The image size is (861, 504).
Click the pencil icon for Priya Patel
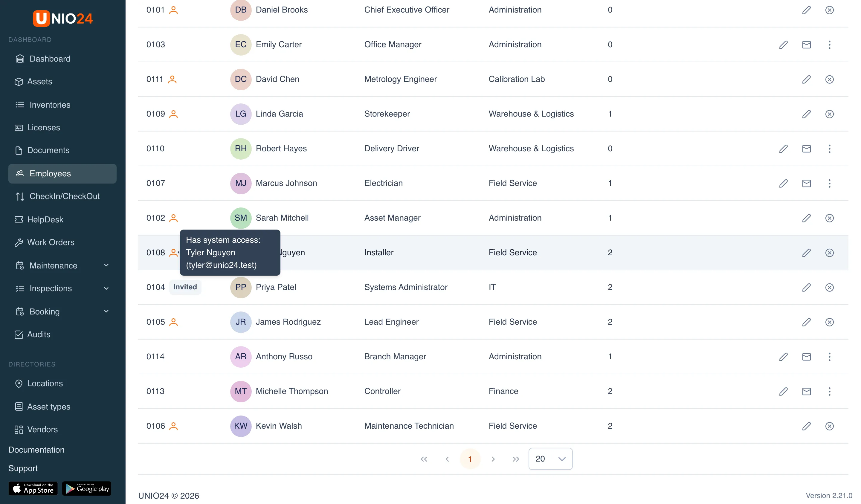[x=806, y=287]
